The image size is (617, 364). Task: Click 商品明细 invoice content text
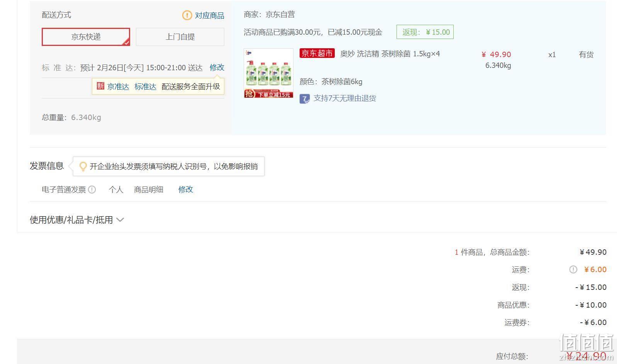149,190
